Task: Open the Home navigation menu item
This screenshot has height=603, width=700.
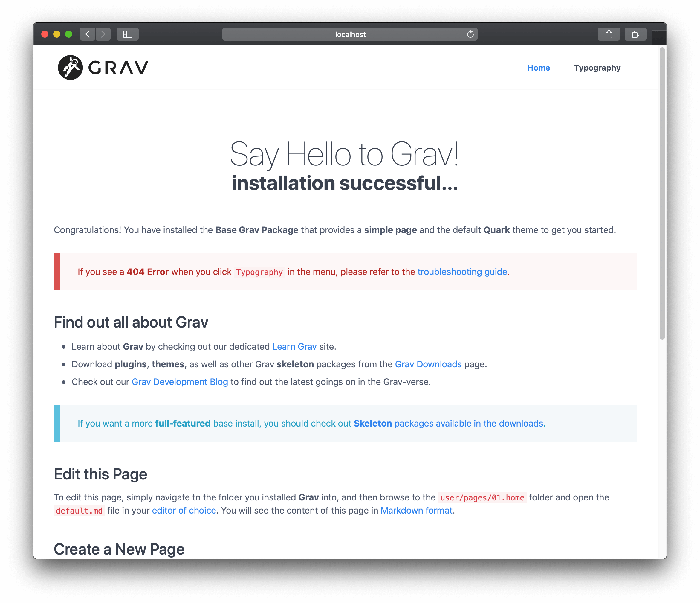Action: click(539, 67)
